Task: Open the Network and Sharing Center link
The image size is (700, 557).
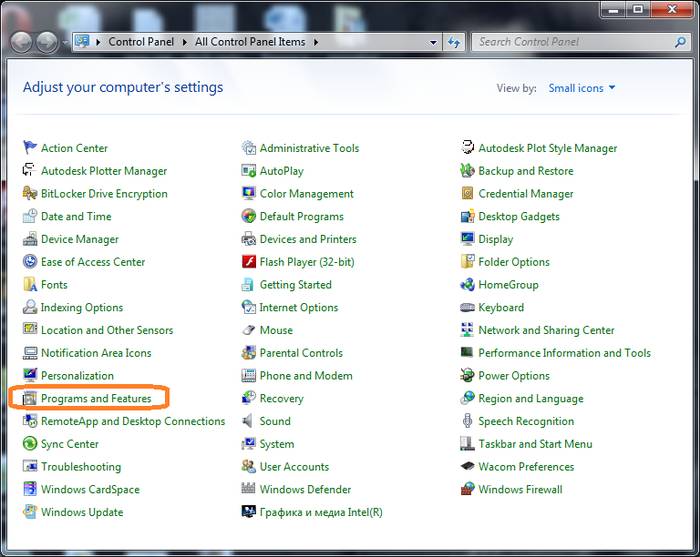Action: tap(546, 330)
